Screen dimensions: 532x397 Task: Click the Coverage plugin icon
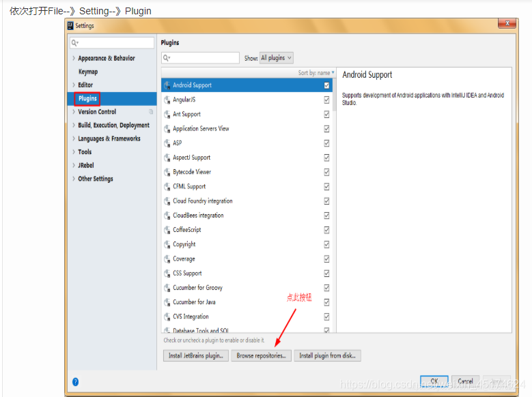pyautogui.click(x=167, y=259)
